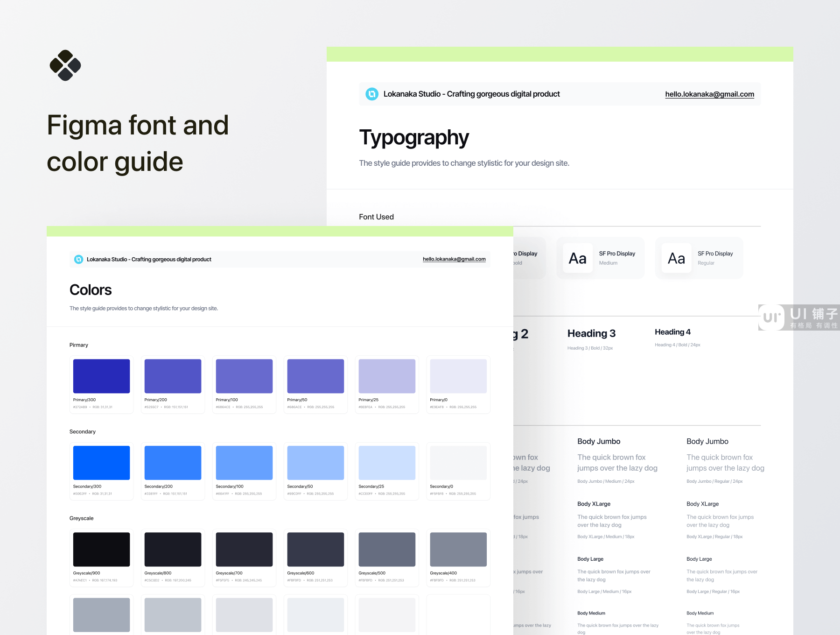Click the four-diamond logo above the title

tap(65, 65)
